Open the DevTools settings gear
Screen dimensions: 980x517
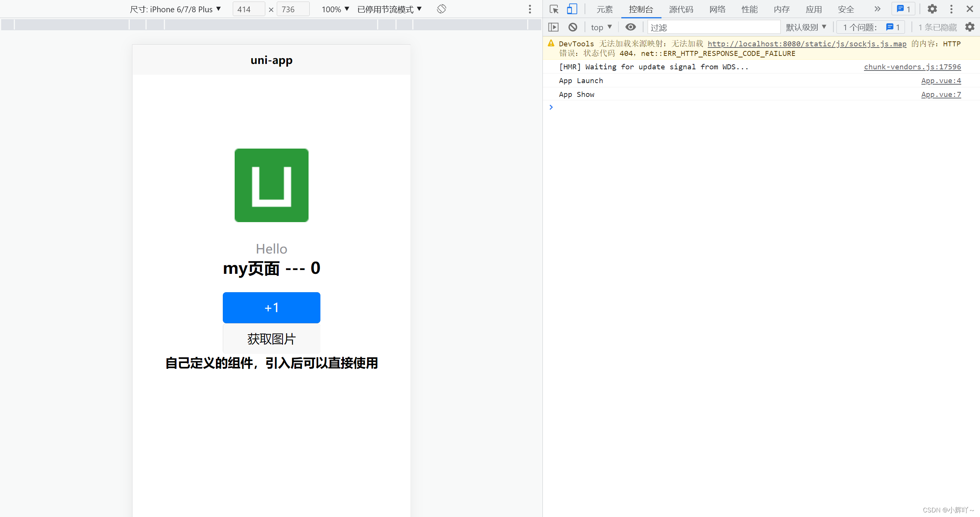[932, 9]
